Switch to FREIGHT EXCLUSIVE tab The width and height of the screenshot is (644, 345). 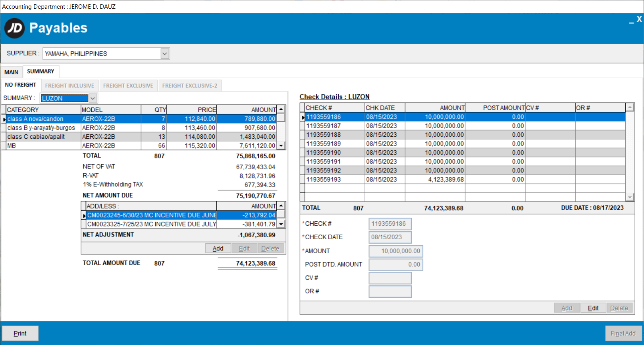128,85
